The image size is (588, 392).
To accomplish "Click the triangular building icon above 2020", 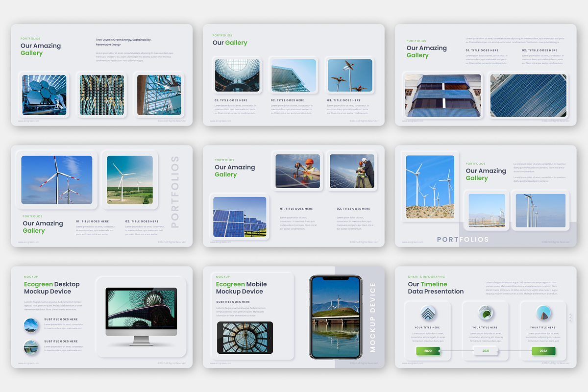I will coord(428,313).
